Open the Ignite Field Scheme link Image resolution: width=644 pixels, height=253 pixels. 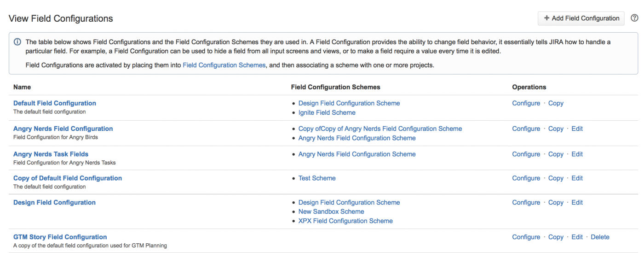tap(327, 112)
